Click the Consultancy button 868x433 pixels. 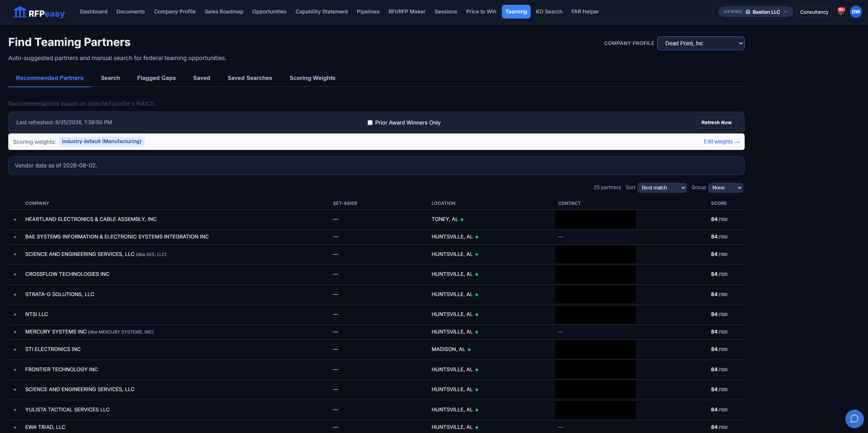814,12
